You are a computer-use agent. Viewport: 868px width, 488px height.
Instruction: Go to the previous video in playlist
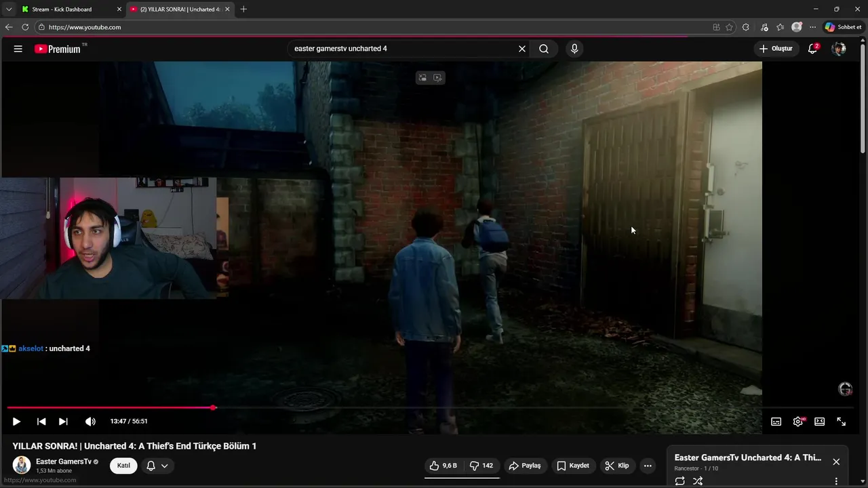pyautogui.click(x=41, y=422)
